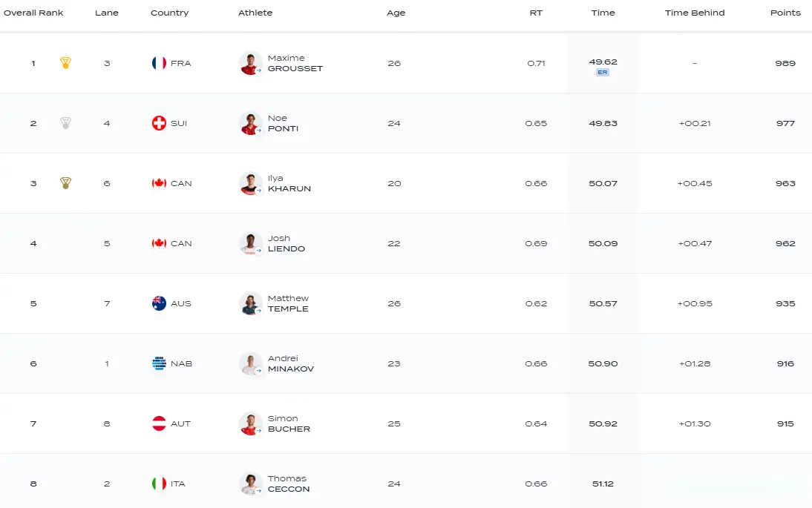Image resolution: width=812 pixels, height=508 pixels.
Task: Click the Points column header
Action: [785, 13]
